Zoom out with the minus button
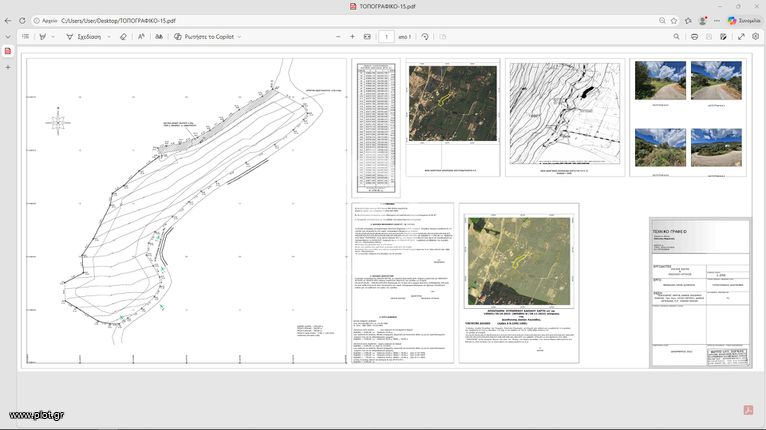 [x=338, y=37]
